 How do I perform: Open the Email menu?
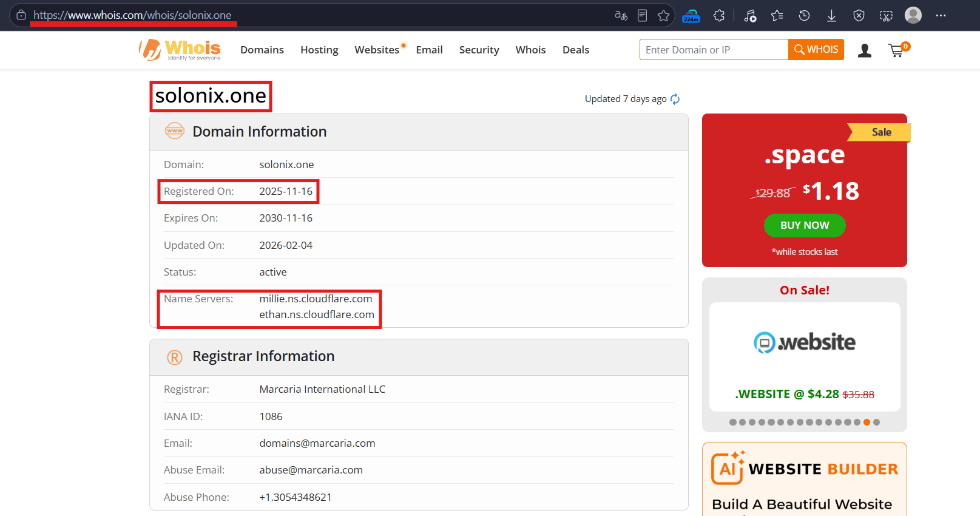(429, 50)
